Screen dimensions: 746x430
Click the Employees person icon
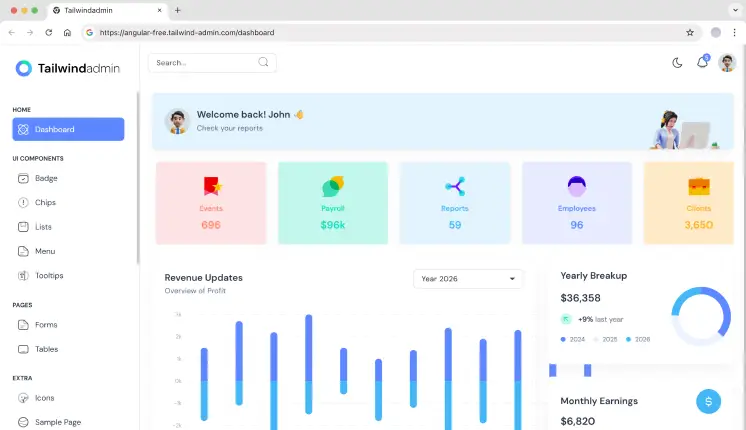577,186
